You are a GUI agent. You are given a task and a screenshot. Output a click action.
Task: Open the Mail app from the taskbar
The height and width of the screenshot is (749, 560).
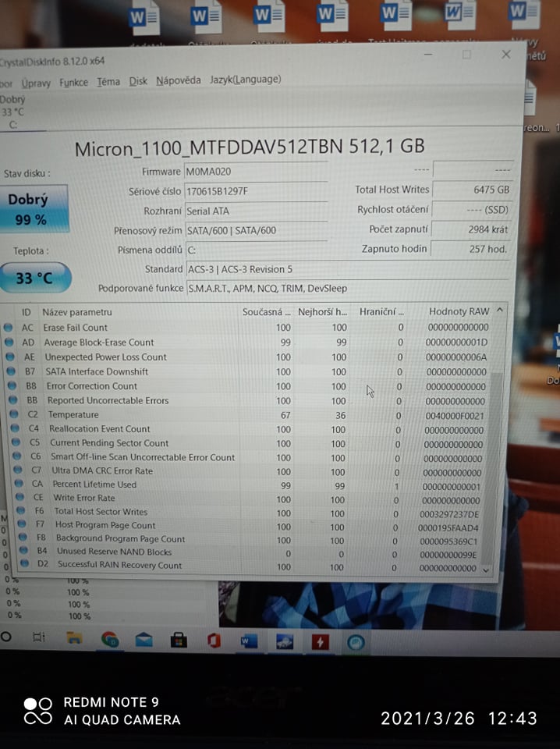point(144,640)
